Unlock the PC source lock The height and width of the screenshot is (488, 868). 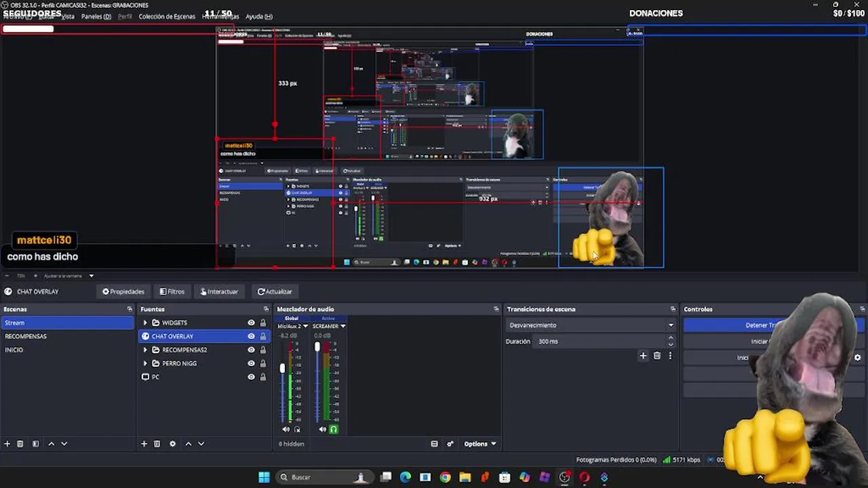263,377
